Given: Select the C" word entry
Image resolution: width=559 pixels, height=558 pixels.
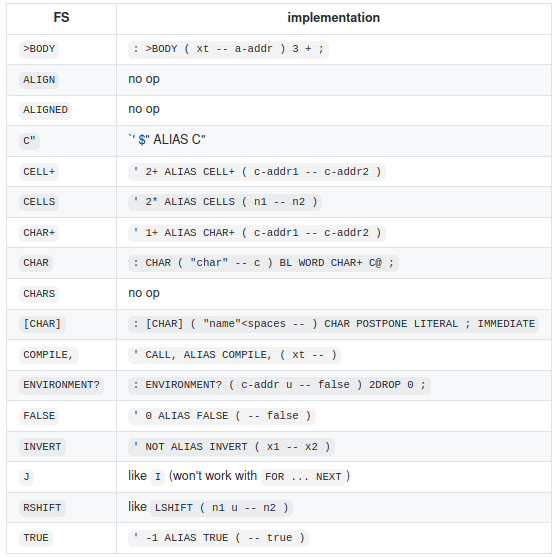Looking at the screenshot, I should point(29,141).
